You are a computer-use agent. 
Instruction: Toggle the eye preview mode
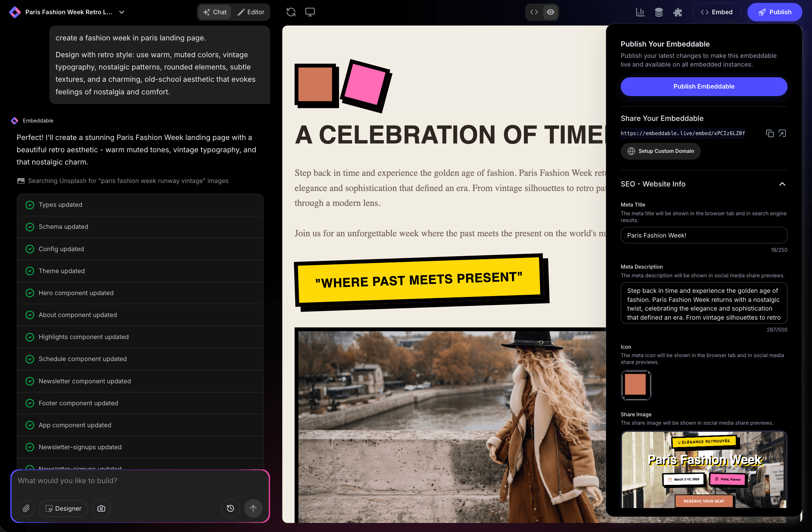pyautogui.click(x=550, y=12)
